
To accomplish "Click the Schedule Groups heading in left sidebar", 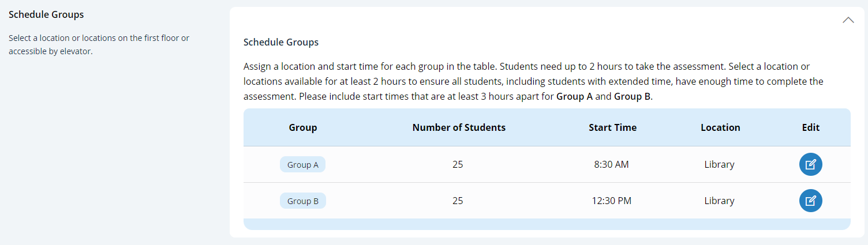I will tap(46, 14).
